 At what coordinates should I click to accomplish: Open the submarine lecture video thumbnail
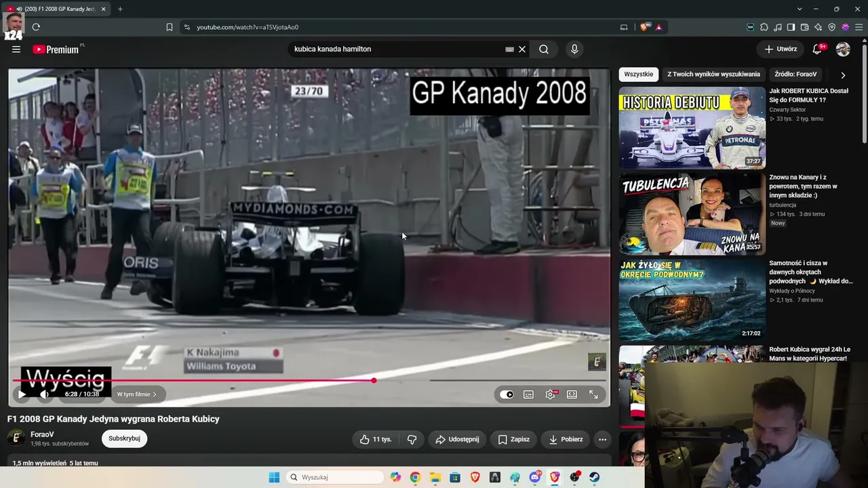[692, 300]
